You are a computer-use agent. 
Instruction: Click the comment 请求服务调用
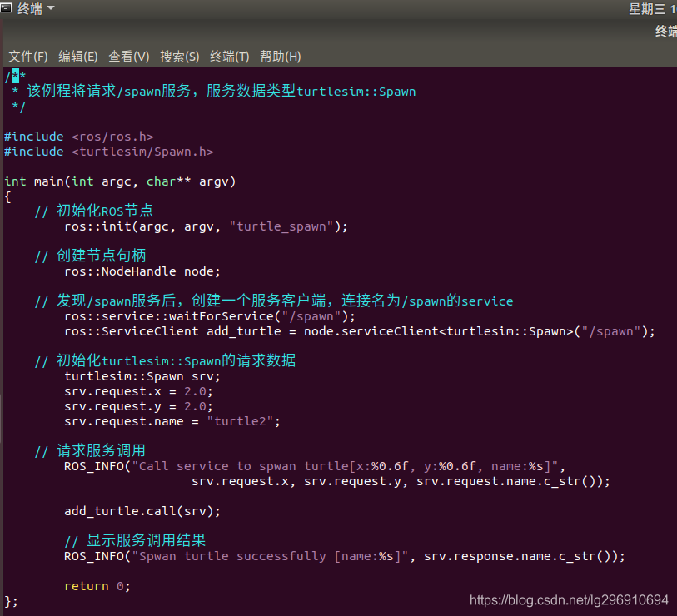(x=90, y=451)
